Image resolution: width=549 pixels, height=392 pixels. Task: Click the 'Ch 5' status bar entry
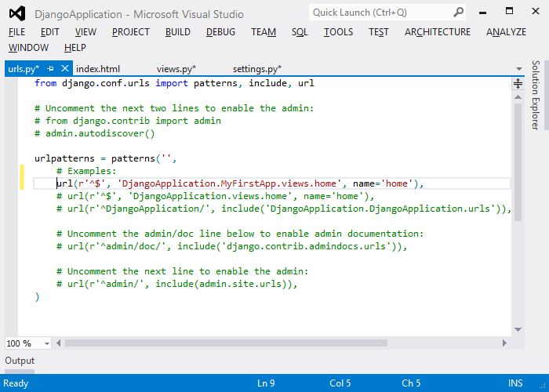(x=411, y=383)
